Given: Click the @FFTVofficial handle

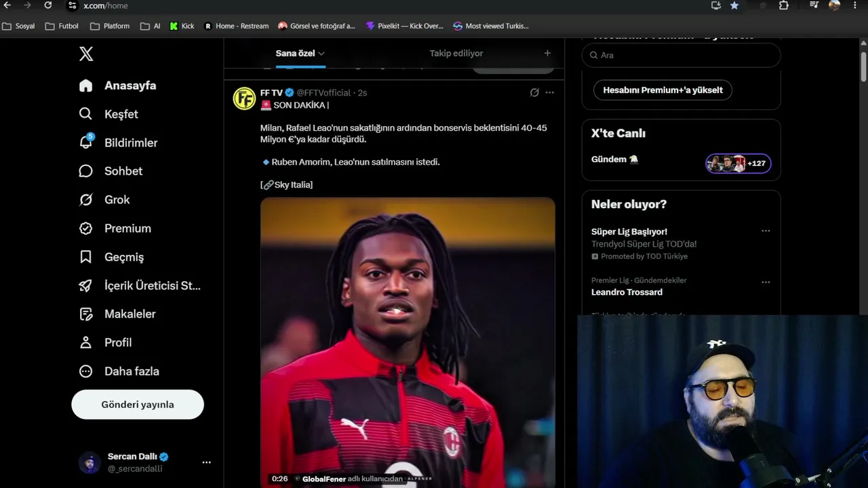Looking at the screenshot, I should click(x=323, y=93).
